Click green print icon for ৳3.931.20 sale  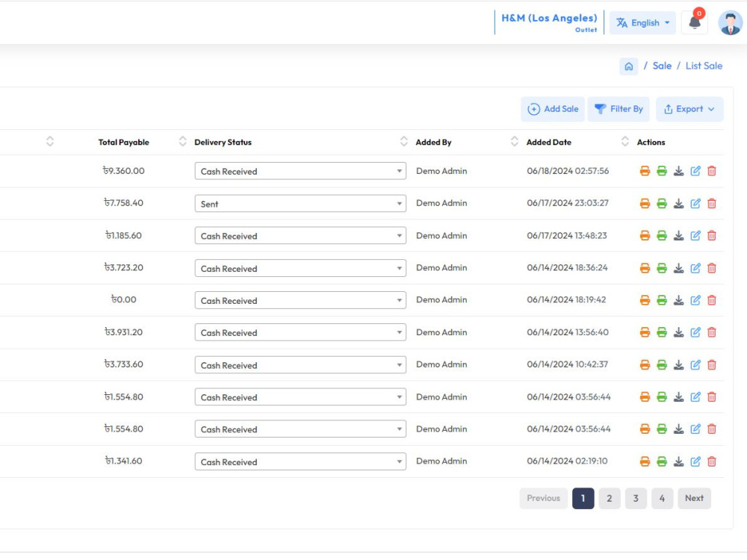(662, 332)
